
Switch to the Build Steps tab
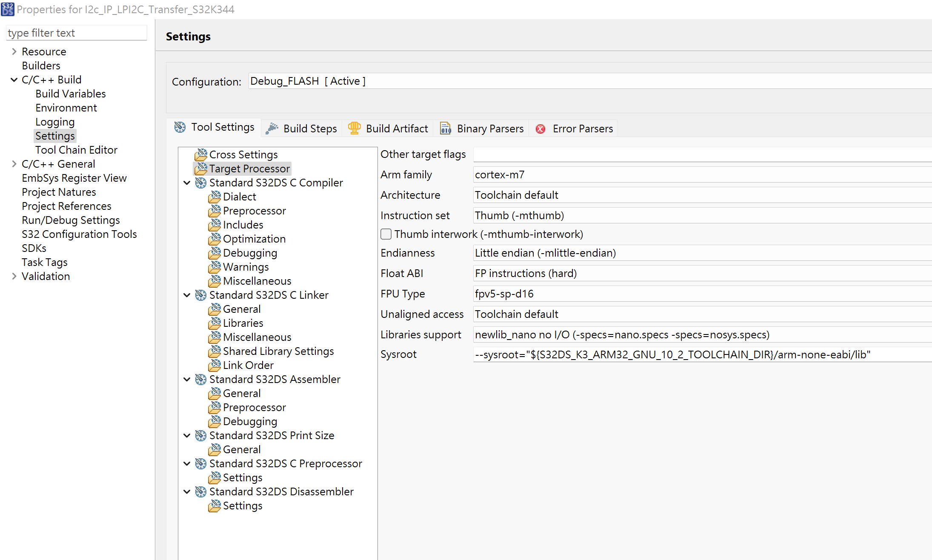(310, 128)
